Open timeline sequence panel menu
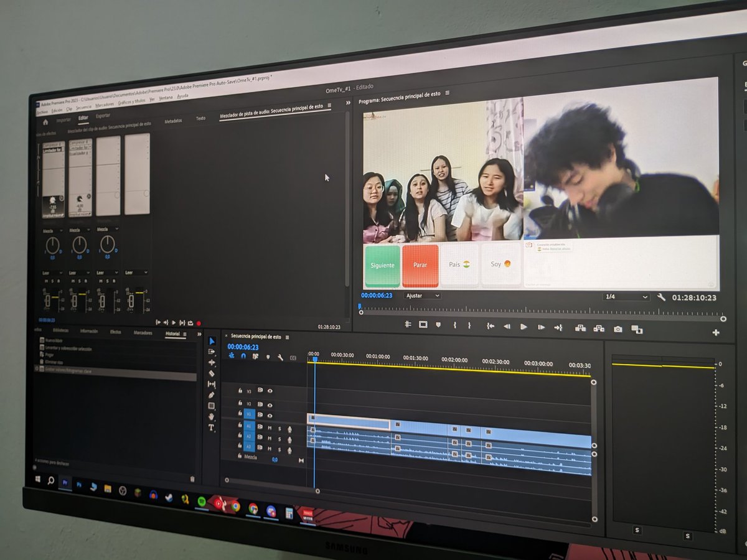The width and height of the screenshot is (747, 560). [x=288, y=337]
